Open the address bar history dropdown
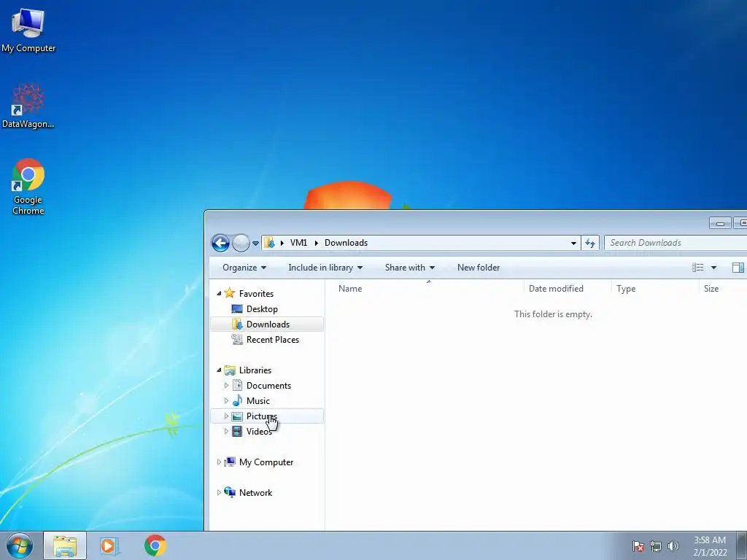 click(573, 243)
